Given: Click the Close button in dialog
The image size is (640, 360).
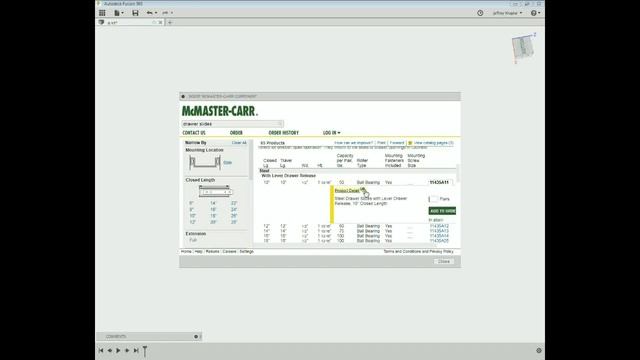Looking at the screenshot, I should pos(444,261).
